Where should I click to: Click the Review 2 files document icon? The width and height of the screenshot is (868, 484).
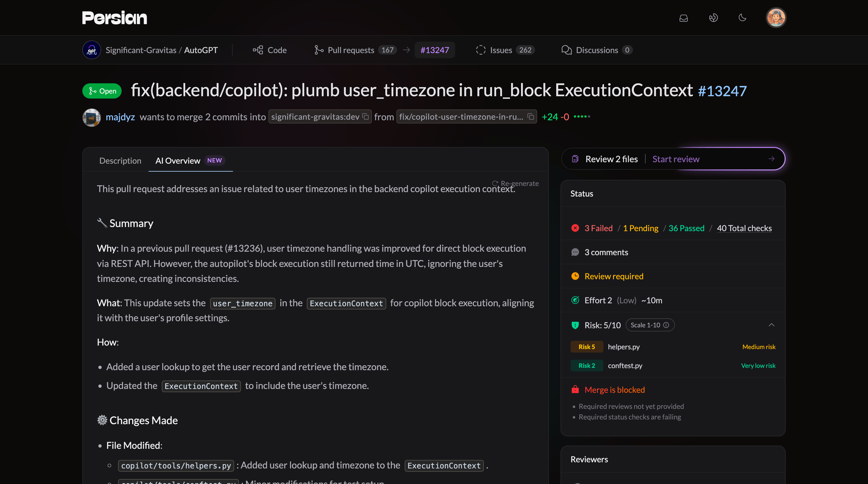click(x=575, y=159)
